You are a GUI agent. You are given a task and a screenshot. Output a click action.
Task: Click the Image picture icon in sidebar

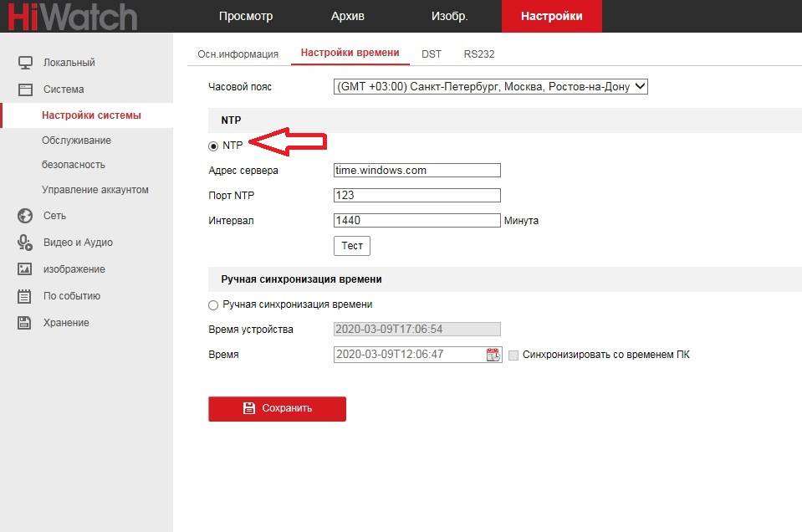pyautogui.click(x=25, y=269)
